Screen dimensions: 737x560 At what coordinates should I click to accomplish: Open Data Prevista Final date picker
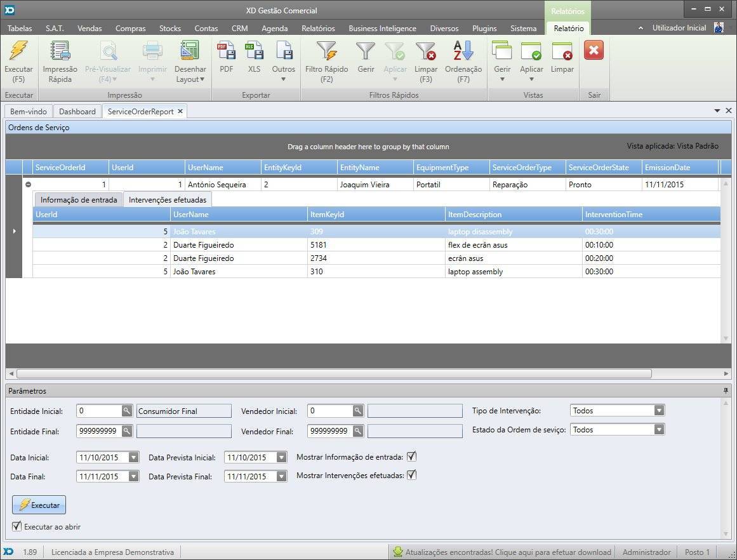coord(281,476)
